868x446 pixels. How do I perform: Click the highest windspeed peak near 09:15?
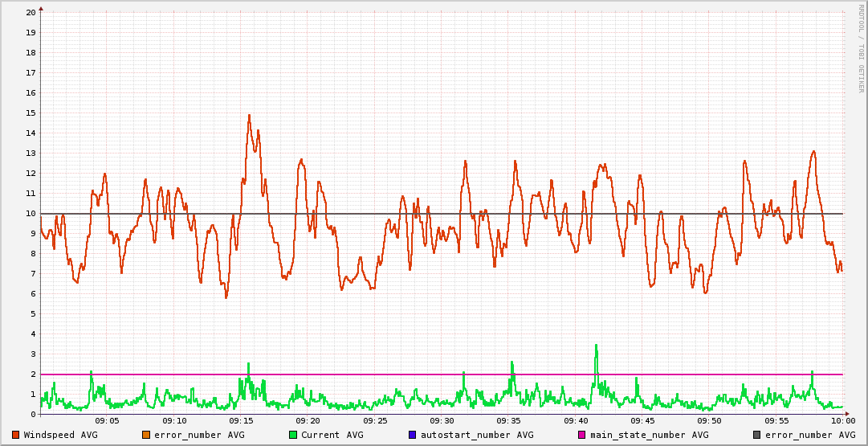[249, 116]
